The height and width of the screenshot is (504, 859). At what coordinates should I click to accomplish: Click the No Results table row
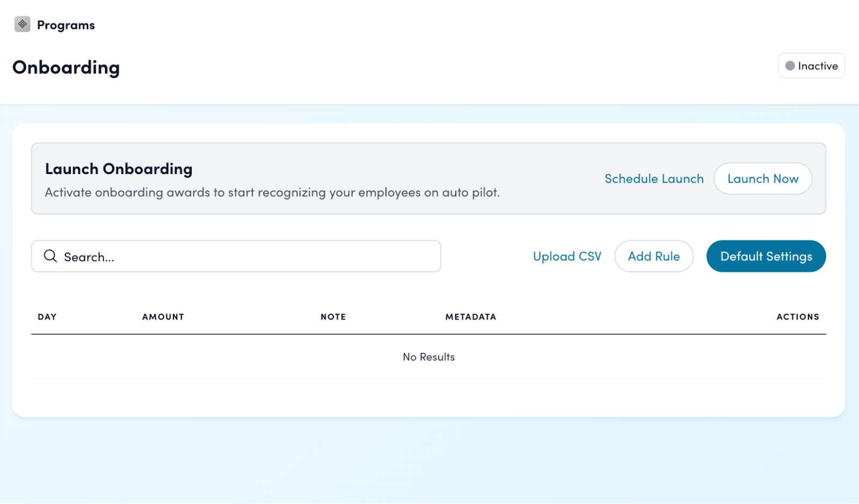click(428, 357)
